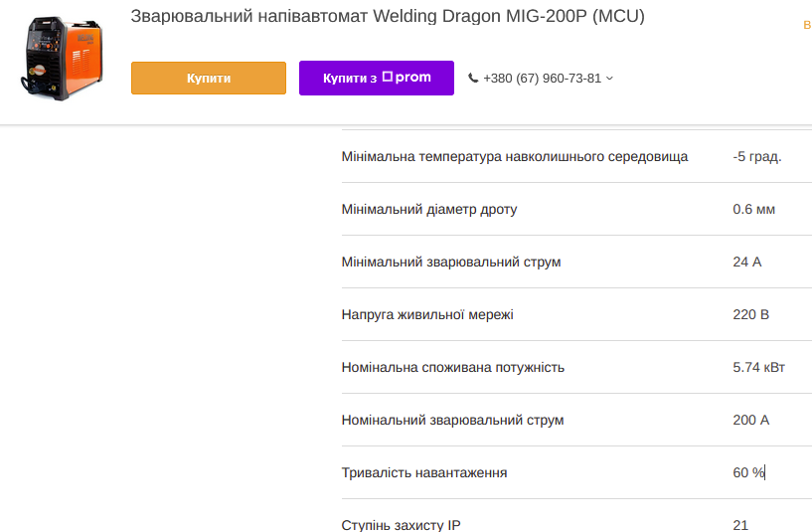Click the purple Купити з prom button

point(377,79)
